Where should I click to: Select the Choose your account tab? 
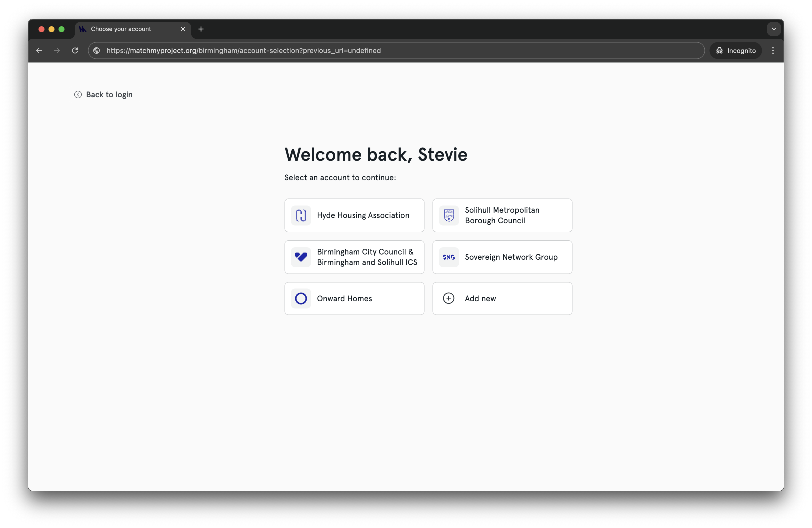[130, 29]
